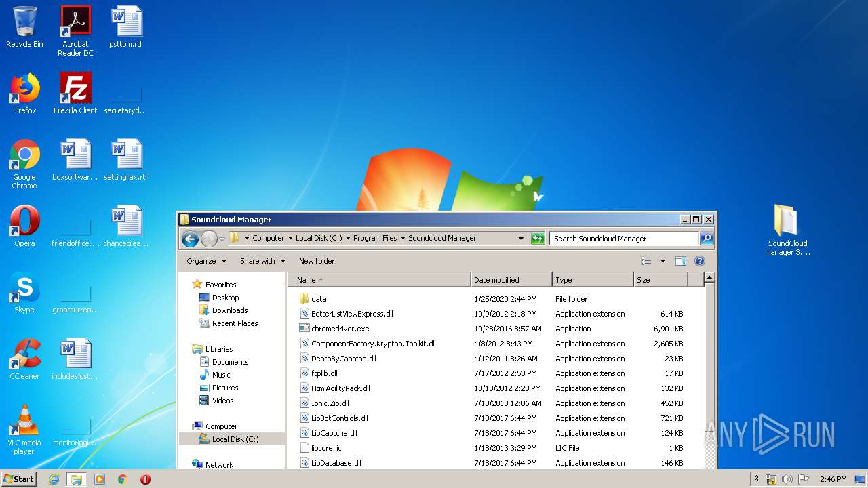868x488 pixels.
Task: Sort by Date modified column
Action: click(511, 280)
